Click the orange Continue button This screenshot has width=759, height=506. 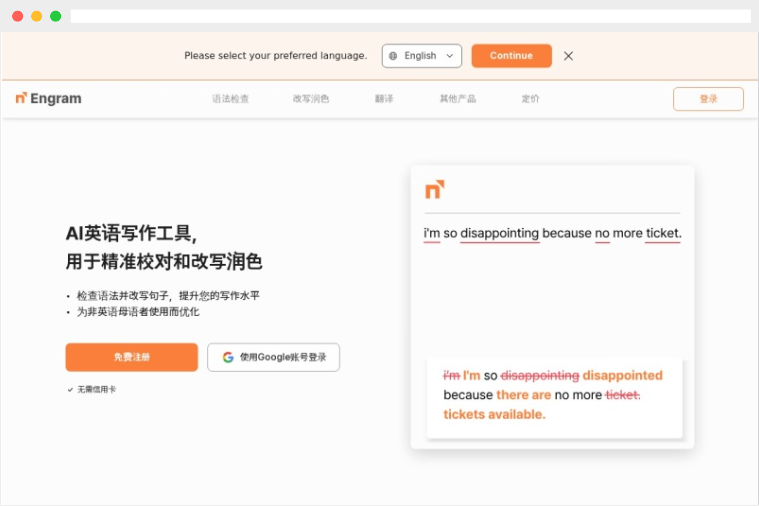[x=512, y=56]
